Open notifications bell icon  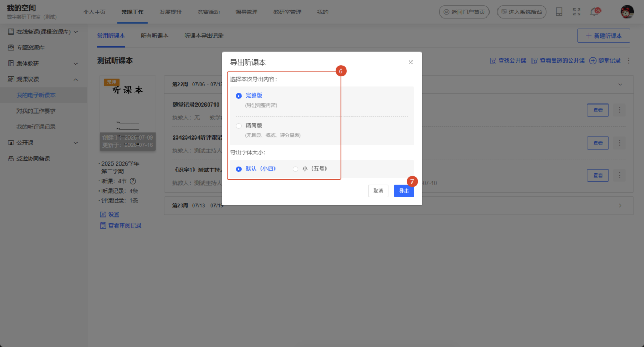pos(594,12)
